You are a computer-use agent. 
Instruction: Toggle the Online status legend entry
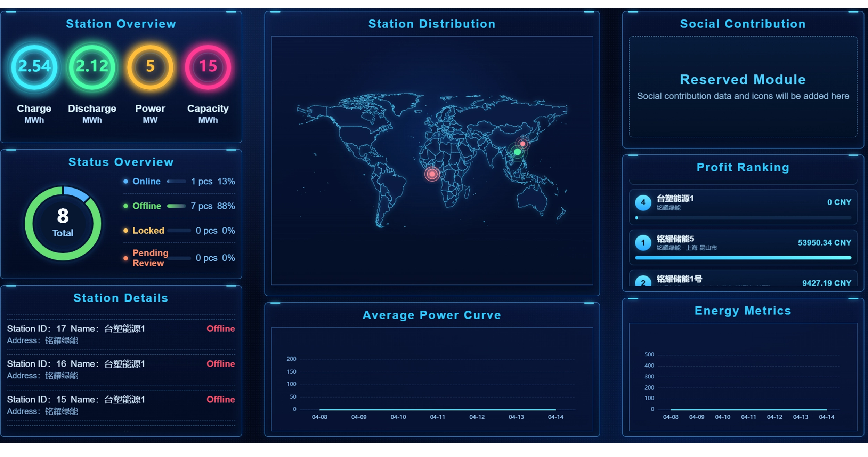(x=146, y=181)
